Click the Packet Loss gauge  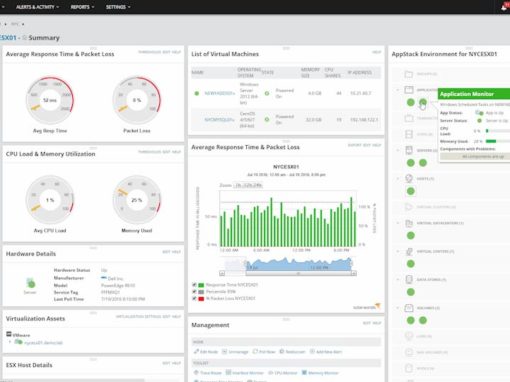point(137,100)
